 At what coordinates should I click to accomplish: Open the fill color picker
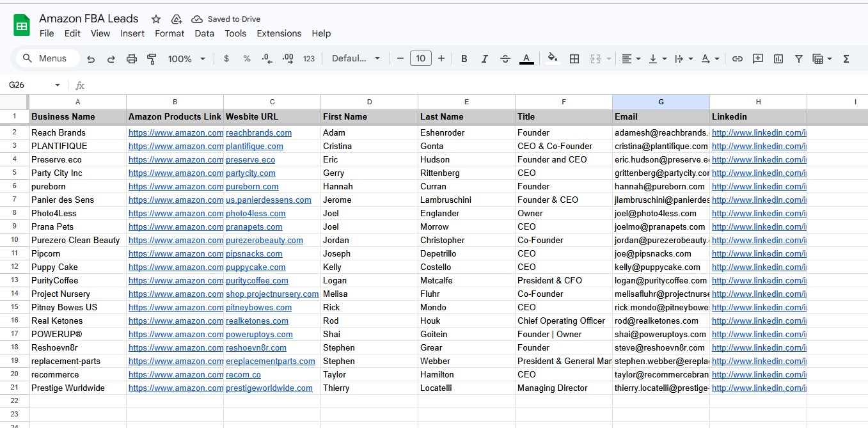[553, 59]
